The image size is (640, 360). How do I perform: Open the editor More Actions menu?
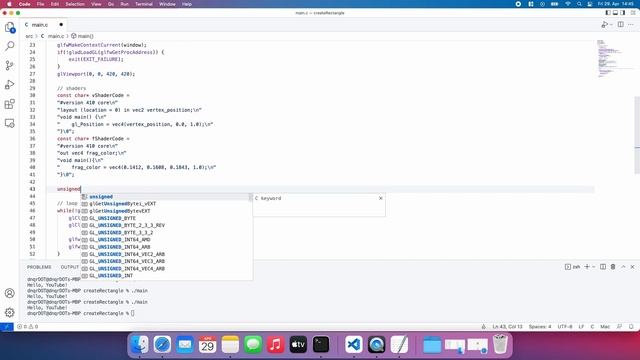(631, 24)
